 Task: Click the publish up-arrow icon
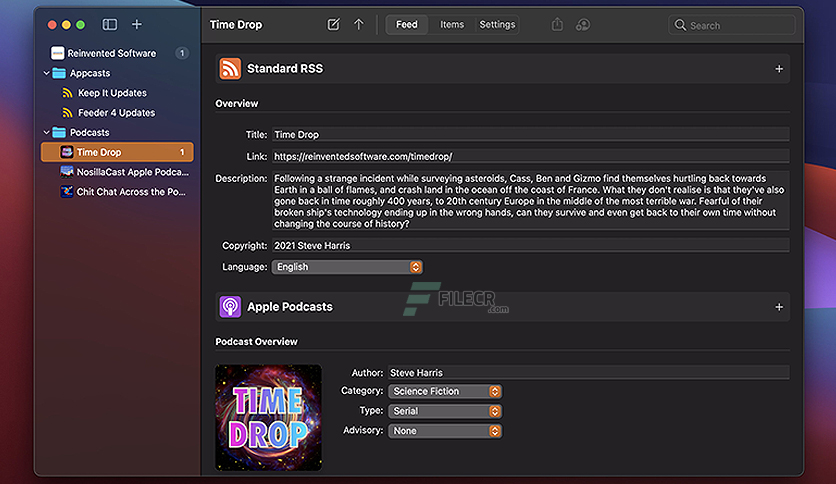(359, 25)
